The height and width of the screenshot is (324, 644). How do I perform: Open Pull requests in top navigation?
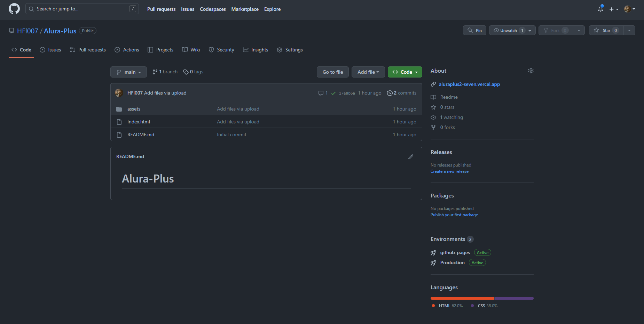point(161,9)
